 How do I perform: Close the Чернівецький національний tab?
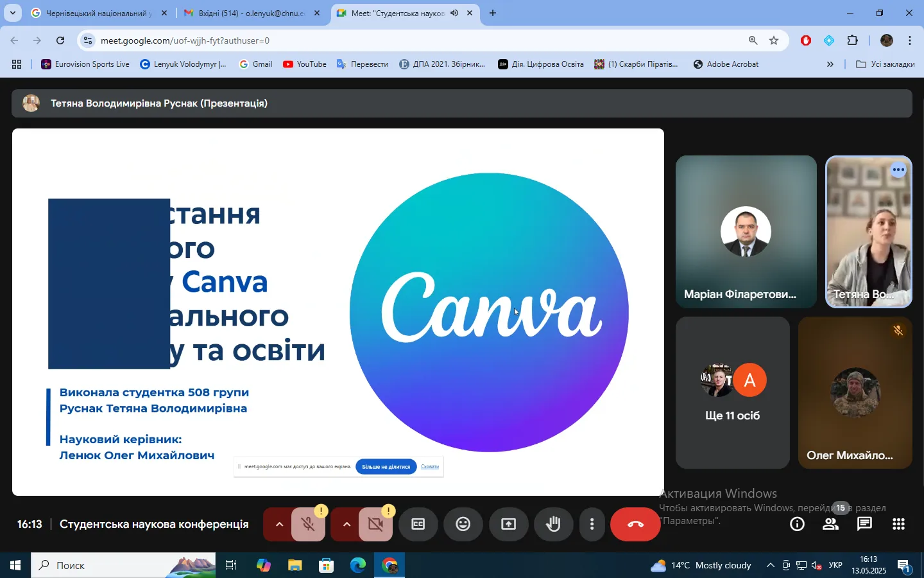click(164, 13)
